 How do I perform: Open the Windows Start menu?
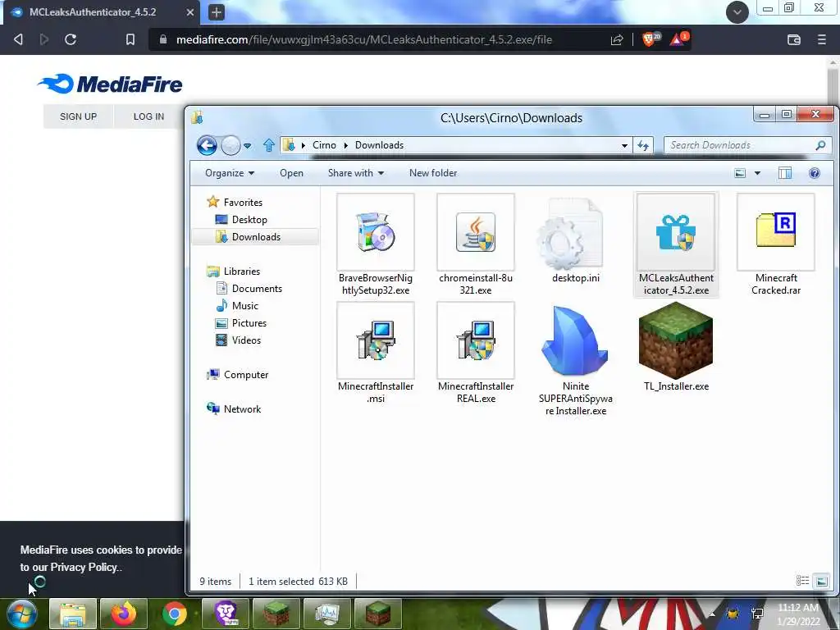tap(21, 614)
